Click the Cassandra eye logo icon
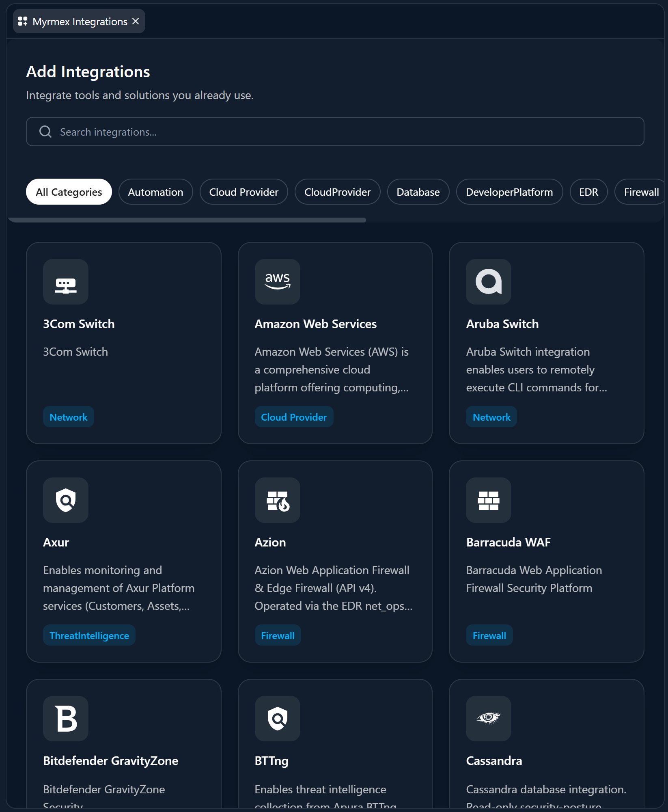668x812 pixels. click(x=489, y=719)
